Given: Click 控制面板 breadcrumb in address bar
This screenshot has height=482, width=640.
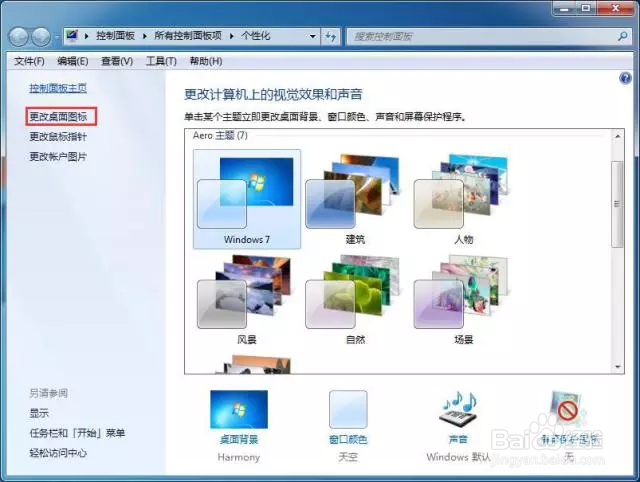Looking at the screenshot, I should (x=116, y=36).
